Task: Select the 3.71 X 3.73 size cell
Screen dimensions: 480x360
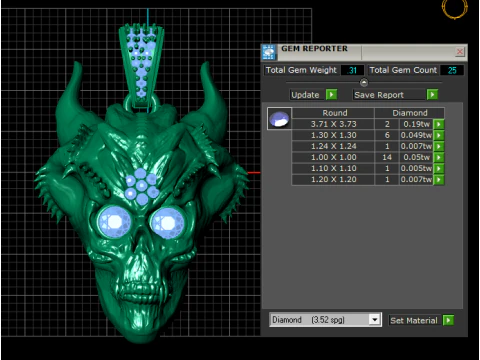Action: (333, 124)
